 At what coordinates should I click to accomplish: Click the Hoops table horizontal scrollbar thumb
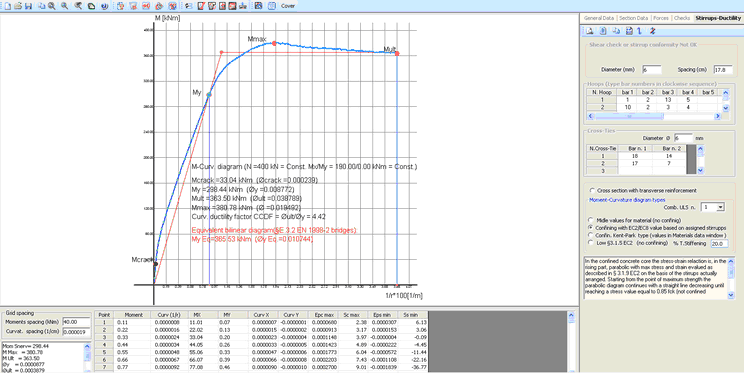[x=629, y=116]
